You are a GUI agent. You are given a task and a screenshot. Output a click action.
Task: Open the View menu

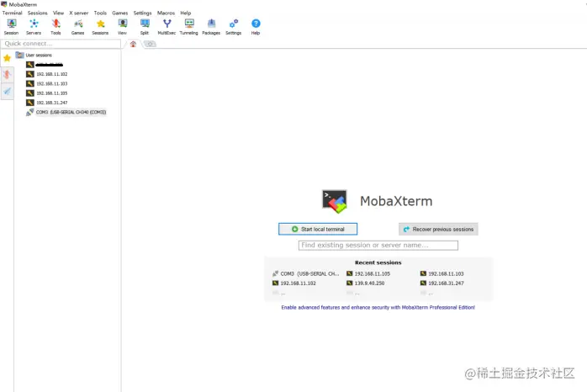point(58,13)
